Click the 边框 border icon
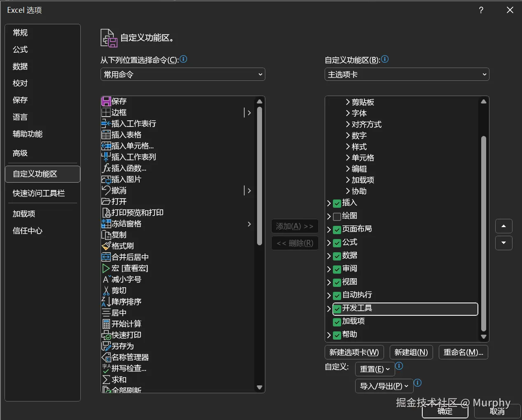 coord(106,113)
